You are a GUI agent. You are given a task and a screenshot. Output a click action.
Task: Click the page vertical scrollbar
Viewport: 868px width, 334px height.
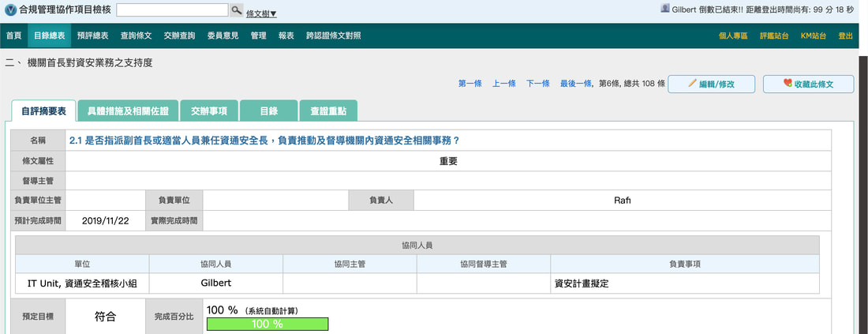coord(863,194)
